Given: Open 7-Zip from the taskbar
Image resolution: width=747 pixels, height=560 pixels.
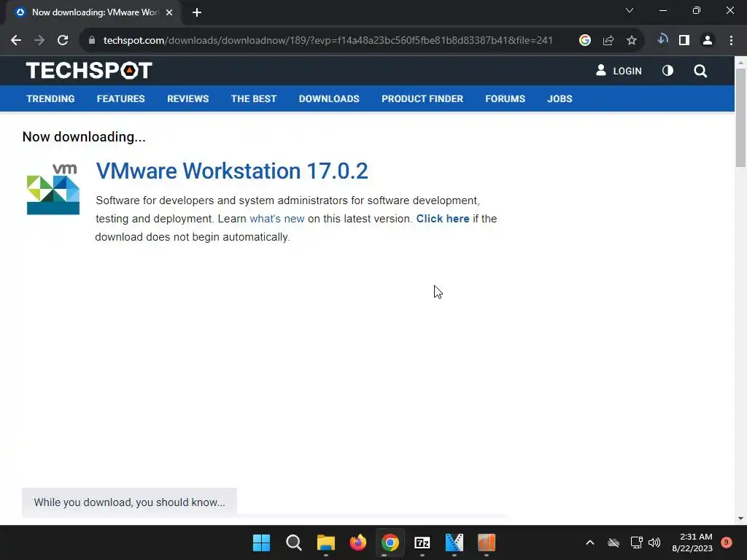Looking at the screenshot, I should (x=422, y=542).
